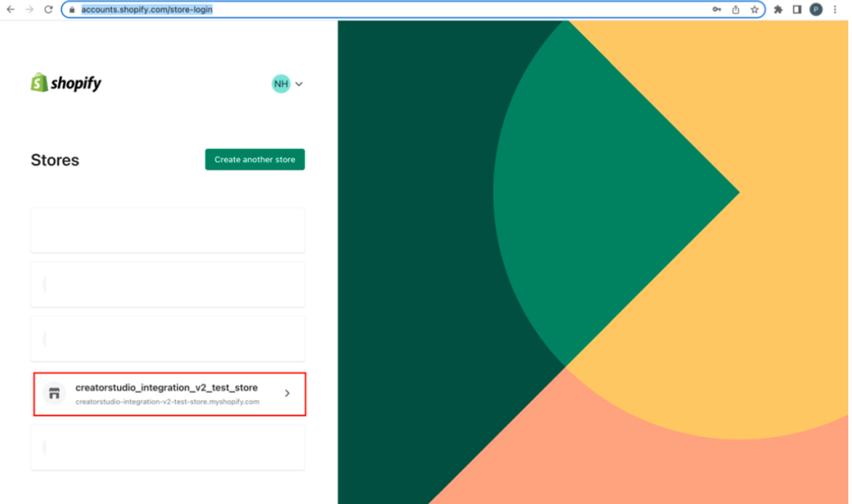Select the first blank store card
Image resolution: width=852 pixels, height=504 pixels.
coord(167,230)
